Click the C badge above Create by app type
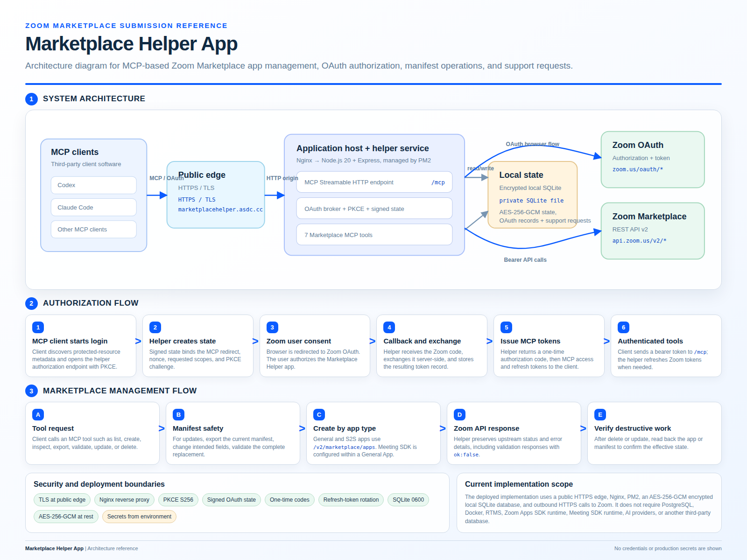747x560 pixels. pos(319,415)
